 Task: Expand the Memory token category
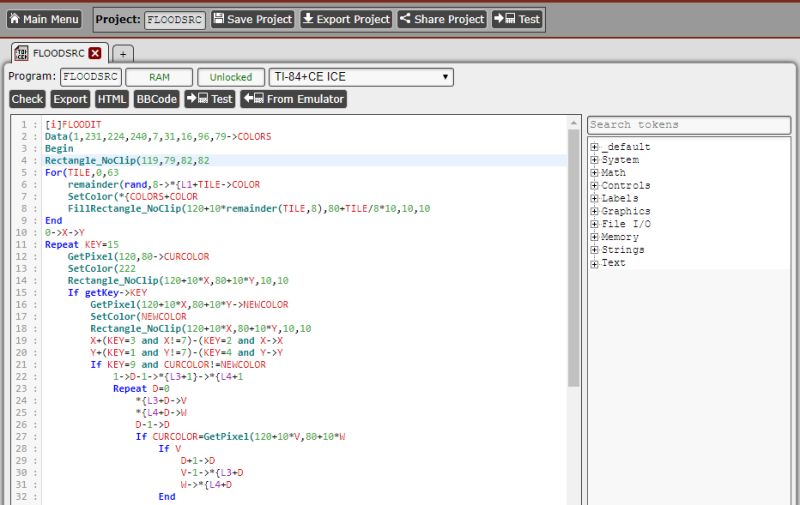tap(594, 237)
